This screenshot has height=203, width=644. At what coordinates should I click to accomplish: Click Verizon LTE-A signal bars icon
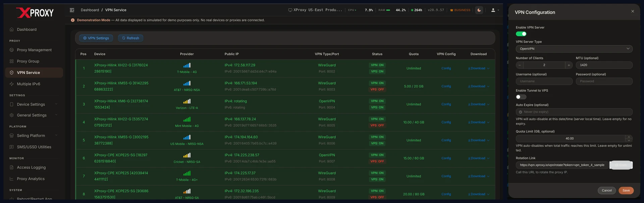click(187, 101)
